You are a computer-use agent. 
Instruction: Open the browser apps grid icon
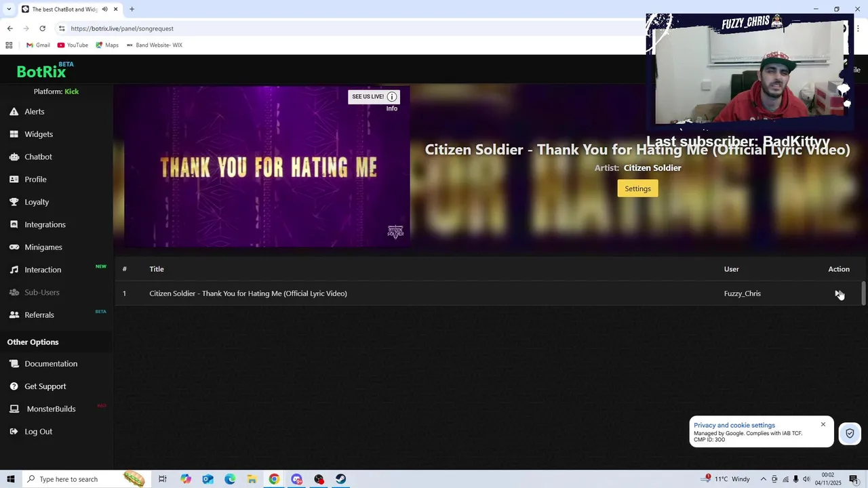(x=9, y=45)
